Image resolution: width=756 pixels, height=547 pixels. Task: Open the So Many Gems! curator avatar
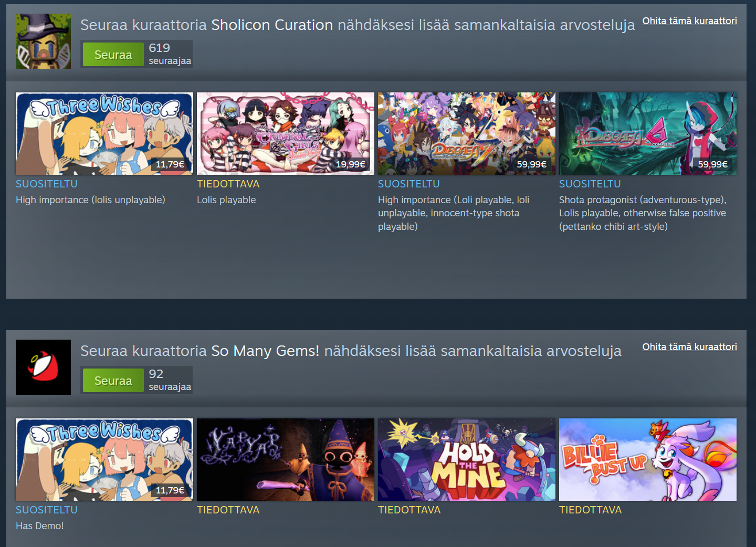tap(43, 367)
